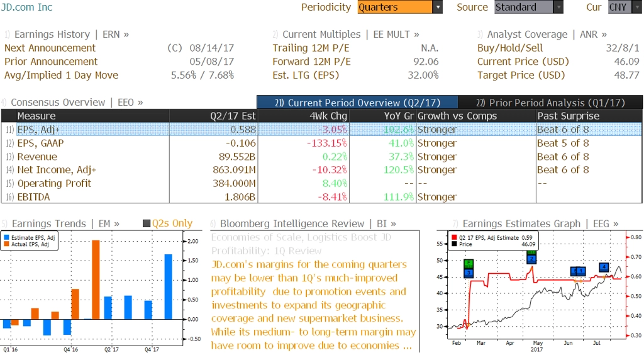Open Bloomberg Intelligence Review BI link
Screen dimensions: 644x355
pos(308,223)
